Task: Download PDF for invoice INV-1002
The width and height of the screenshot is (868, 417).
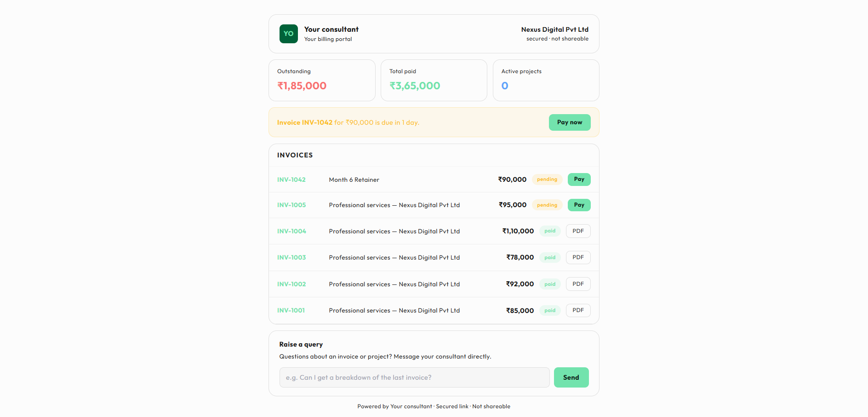Action: pos(578,284)
